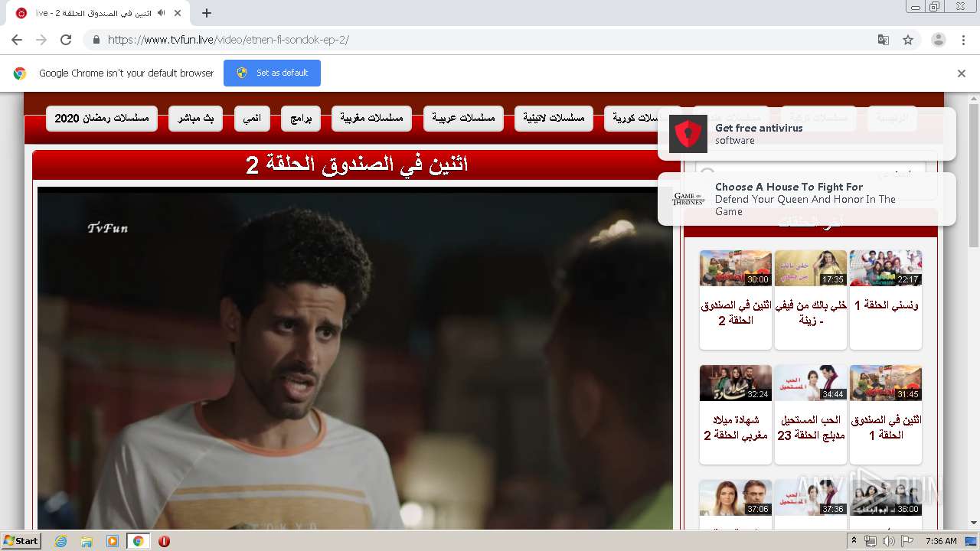Screen dimensions: 980x551
Task: Click the Get free antivirus notification
Action: pos(807,134)
